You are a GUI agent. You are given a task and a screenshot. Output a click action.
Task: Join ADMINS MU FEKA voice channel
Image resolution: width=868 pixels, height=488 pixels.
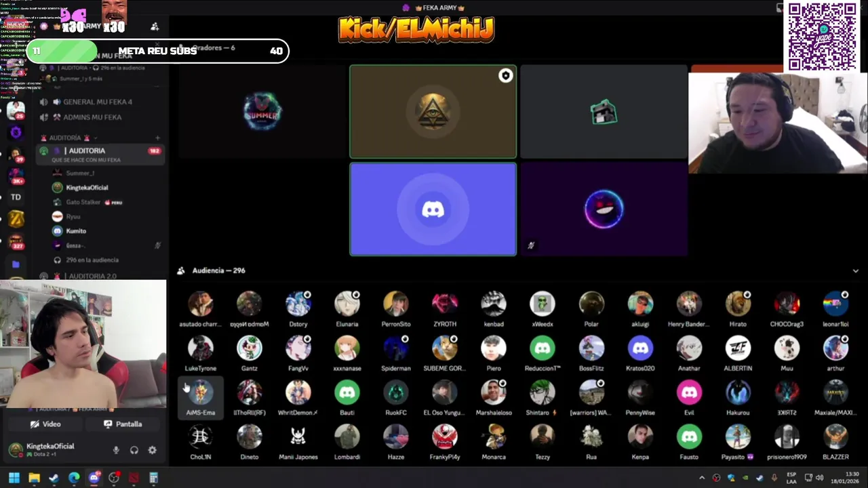[92, 117]
